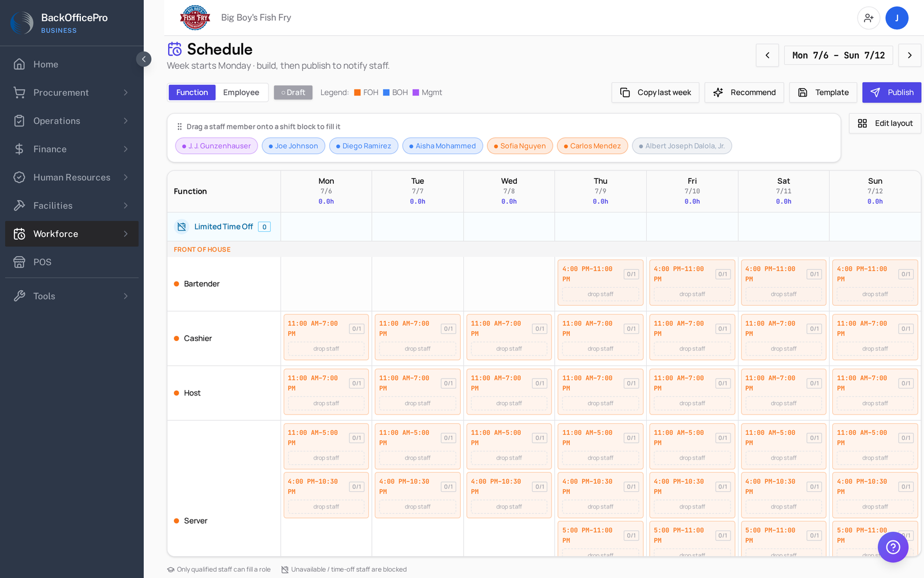Click the BOH blue legend swatch
Screen dimensions: 924x578
coord(386,92)
